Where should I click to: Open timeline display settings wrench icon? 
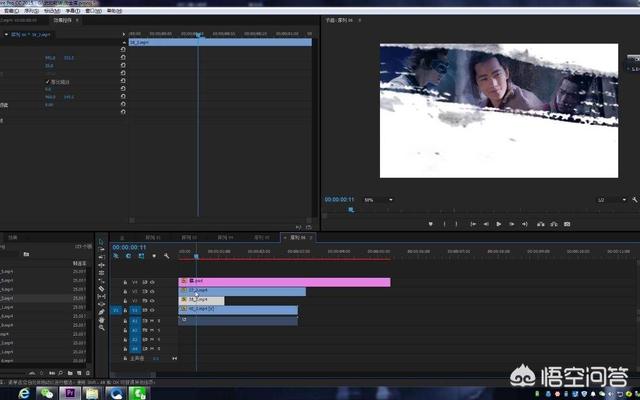(x=167, y=256)
